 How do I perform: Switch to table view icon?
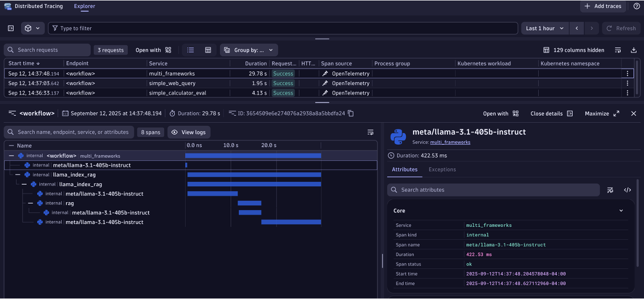pos(208,50)
